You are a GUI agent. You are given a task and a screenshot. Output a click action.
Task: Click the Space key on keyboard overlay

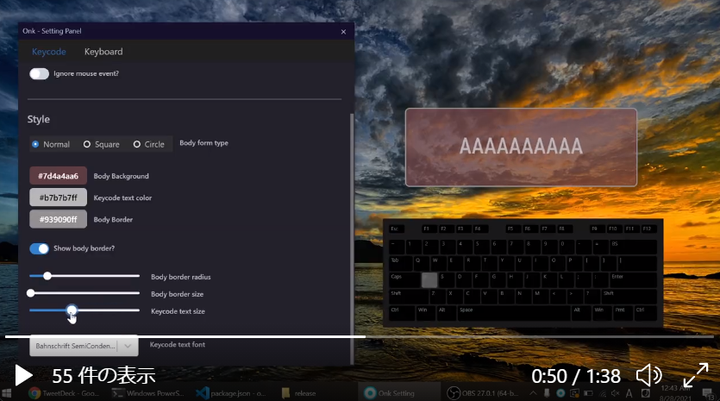point(514,312)
